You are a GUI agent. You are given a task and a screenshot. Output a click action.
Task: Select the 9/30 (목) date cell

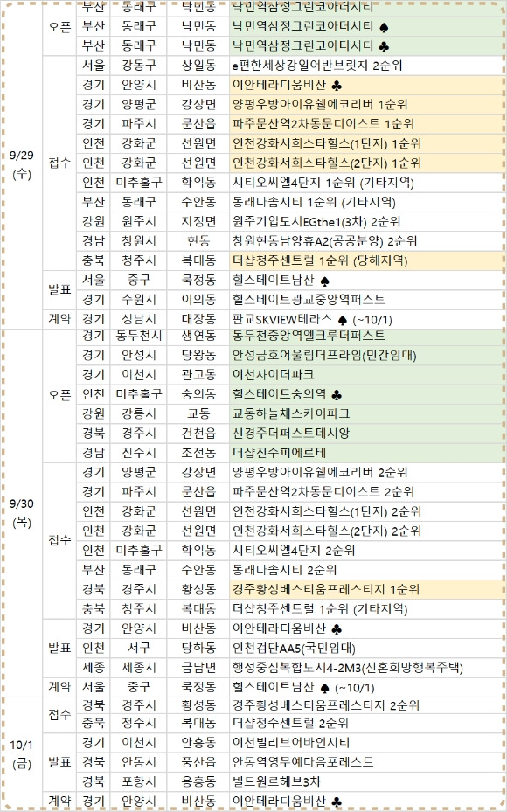click(x=22, y=513)
